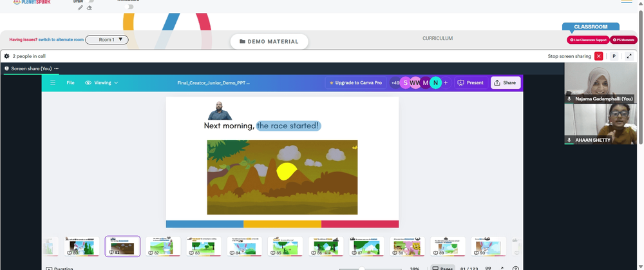Select slide thumbnail 89
The height and width of the screenshot is (270, 644).
coord(448,246)
